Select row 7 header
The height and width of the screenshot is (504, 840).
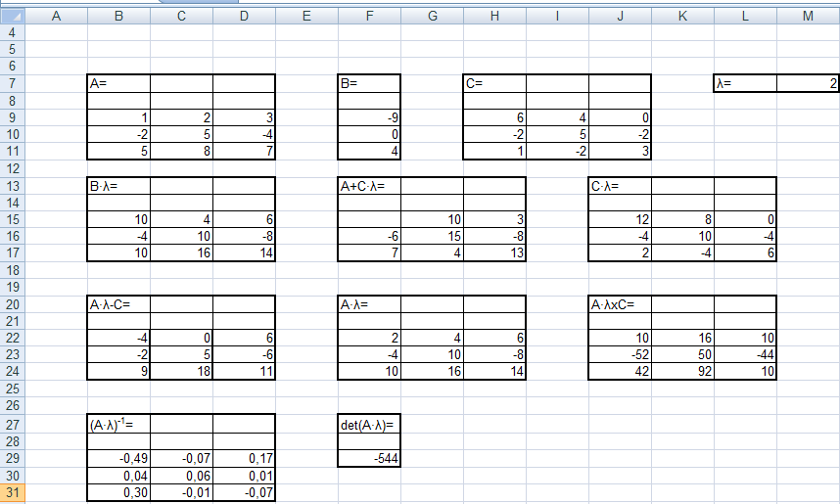pyautogui.click(x=13, y=83)
